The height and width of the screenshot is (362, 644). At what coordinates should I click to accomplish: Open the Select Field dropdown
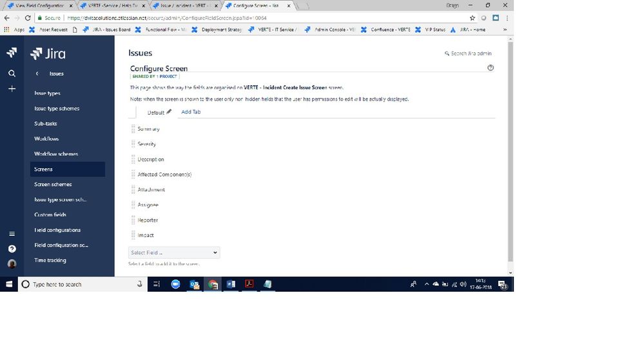[174, 252]
